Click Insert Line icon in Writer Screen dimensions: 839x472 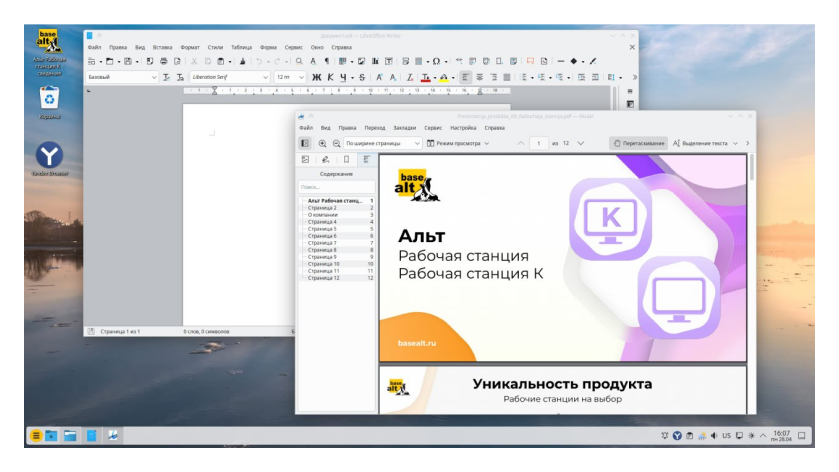561,61
